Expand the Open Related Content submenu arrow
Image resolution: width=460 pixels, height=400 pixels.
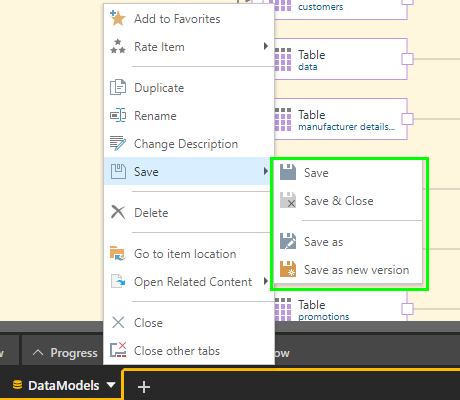(266, 281)
